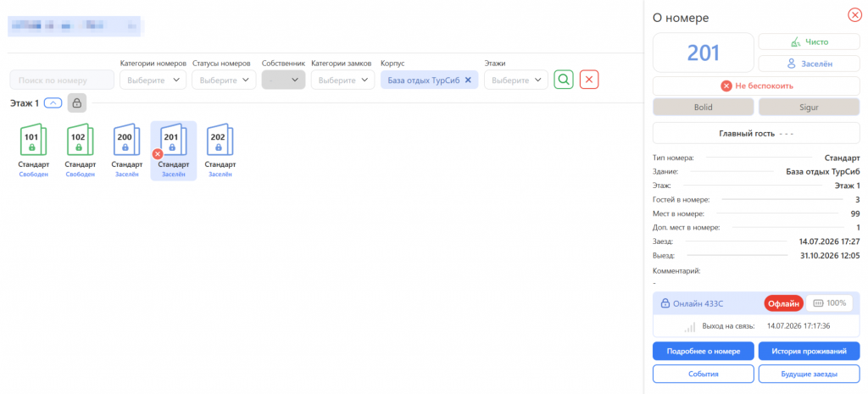Image resolution: width=868 pixels, height=394 pixels.
Task: Click the Bolid button
Action: [x=704, y=108]
